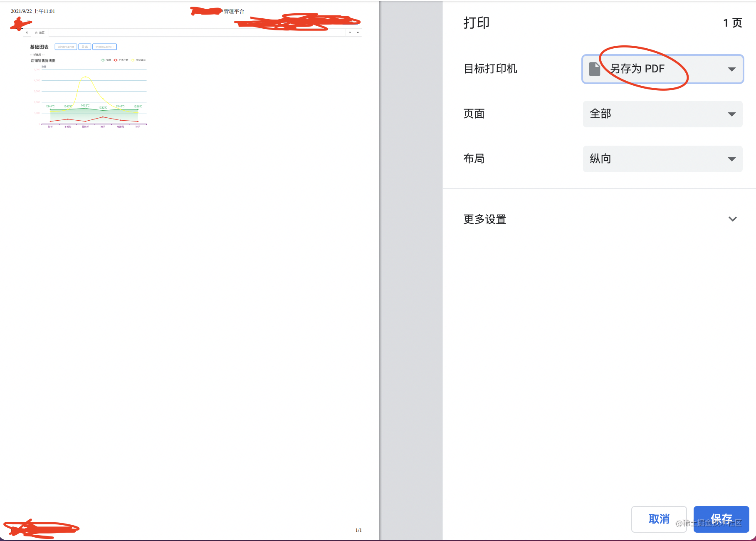Click the red legend marker in chart
756x541 pixels.
(x=116, y=60)
